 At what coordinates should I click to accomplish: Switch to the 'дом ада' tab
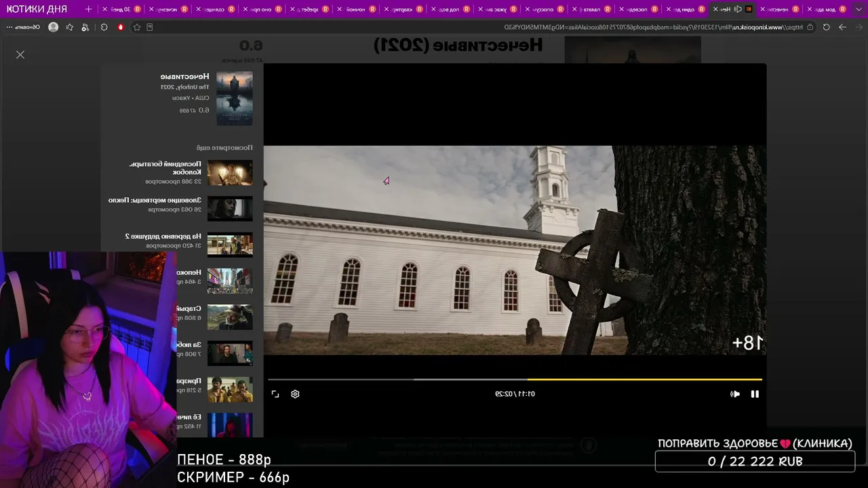pos(826,9)
